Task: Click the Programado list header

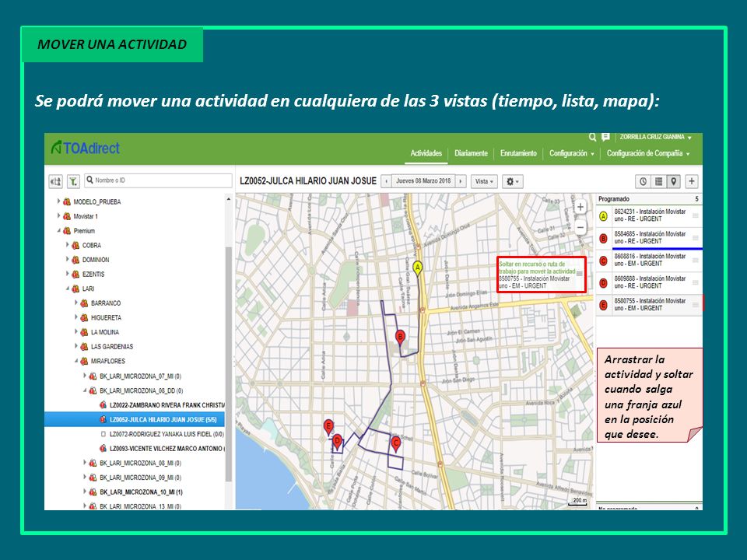Action: 649,199
